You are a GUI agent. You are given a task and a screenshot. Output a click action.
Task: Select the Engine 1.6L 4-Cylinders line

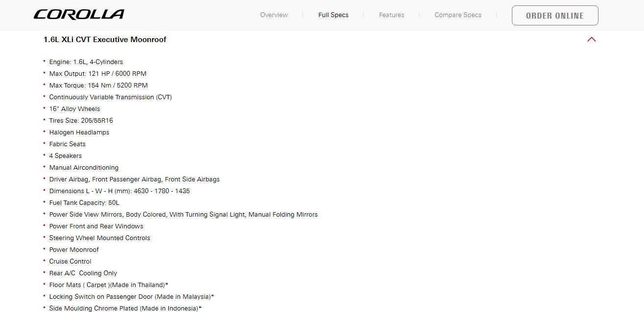click(x=86, y=62)
